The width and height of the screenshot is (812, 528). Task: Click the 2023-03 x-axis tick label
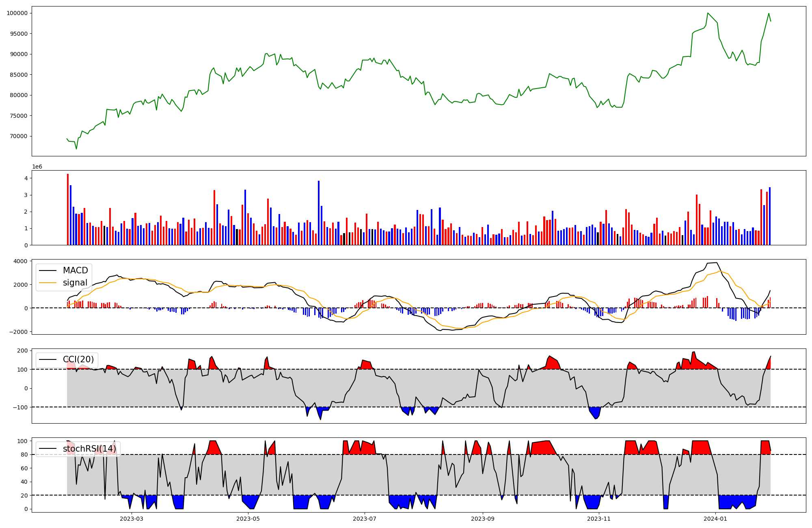click(x=131, y=519)
